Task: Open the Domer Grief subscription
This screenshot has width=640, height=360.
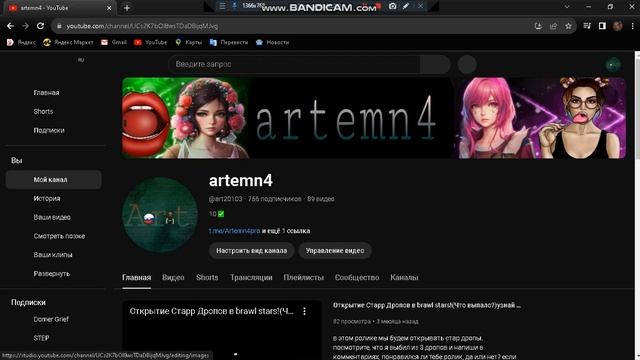Action: (51, 319)
